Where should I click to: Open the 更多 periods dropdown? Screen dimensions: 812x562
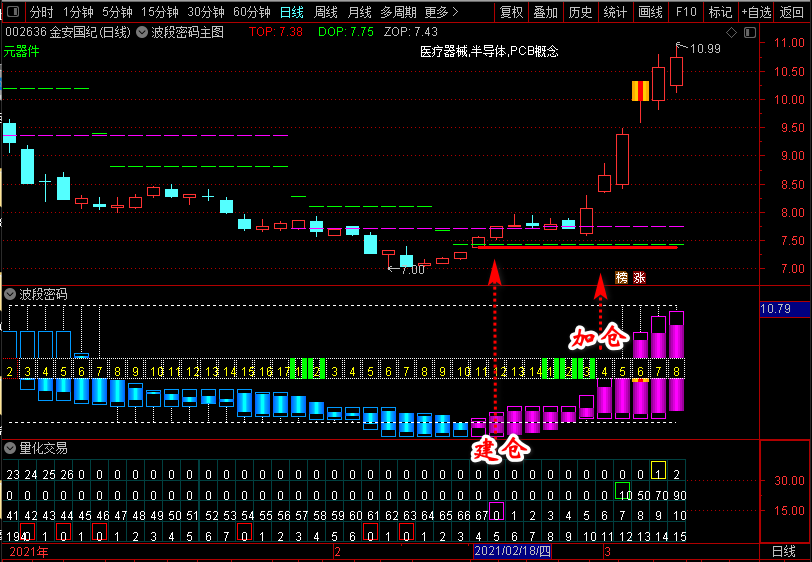[x=441, y=12]
